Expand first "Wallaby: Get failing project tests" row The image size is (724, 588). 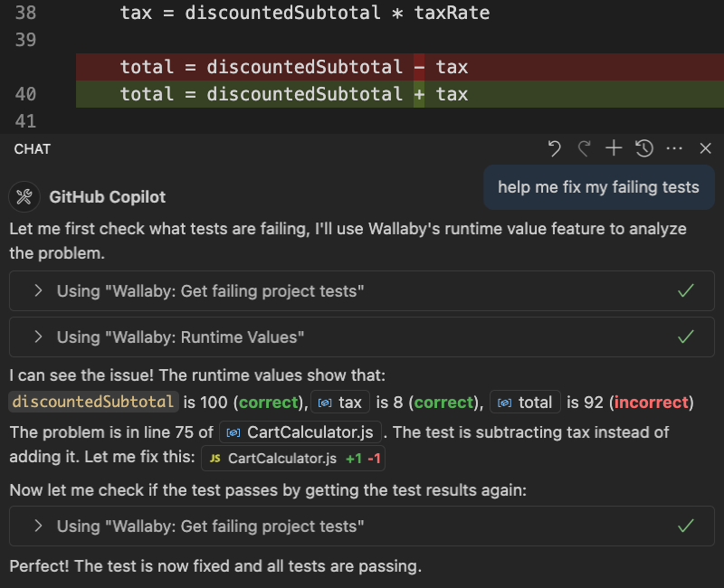(x=361, y=290)
